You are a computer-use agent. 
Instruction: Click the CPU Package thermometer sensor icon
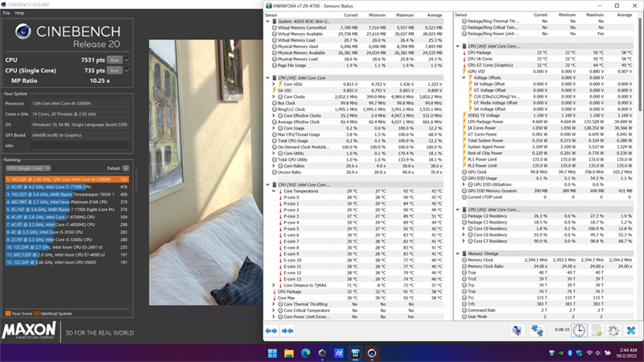point(464,52)
